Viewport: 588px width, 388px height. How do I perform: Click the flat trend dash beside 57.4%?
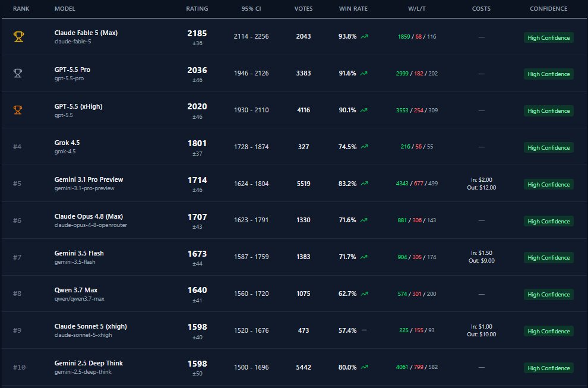364,330
